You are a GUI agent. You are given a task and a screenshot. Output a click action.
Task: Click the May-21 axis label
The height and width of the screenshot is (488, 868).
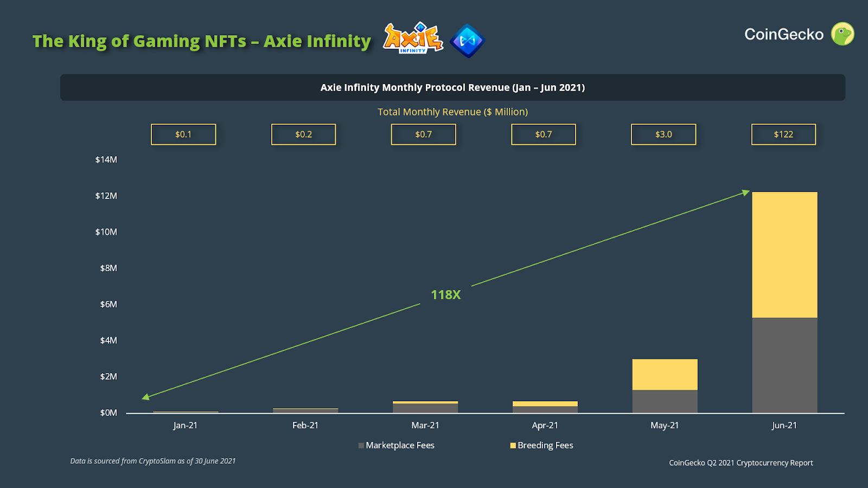[665, 426]
